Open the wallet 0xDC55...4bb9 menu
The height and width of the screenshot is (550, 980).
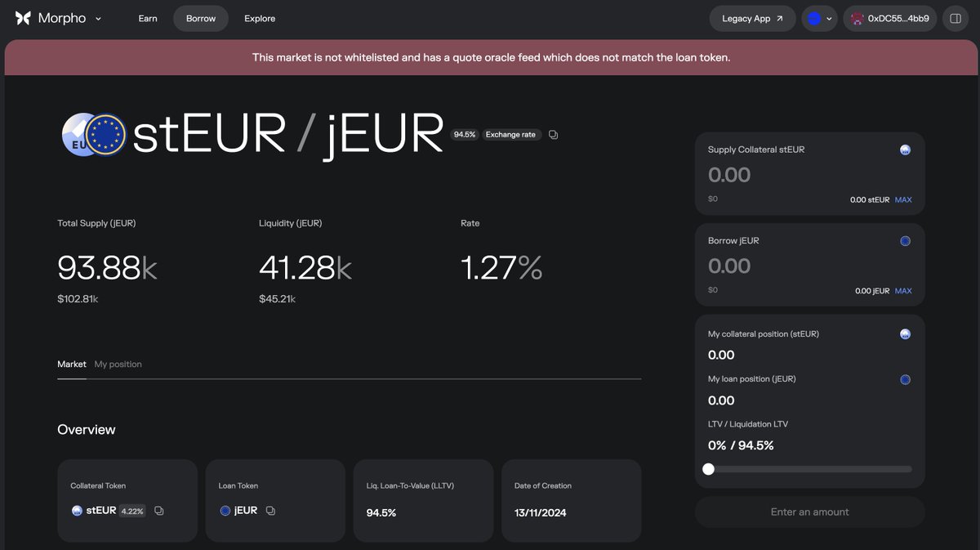click(x=889, y=18)
